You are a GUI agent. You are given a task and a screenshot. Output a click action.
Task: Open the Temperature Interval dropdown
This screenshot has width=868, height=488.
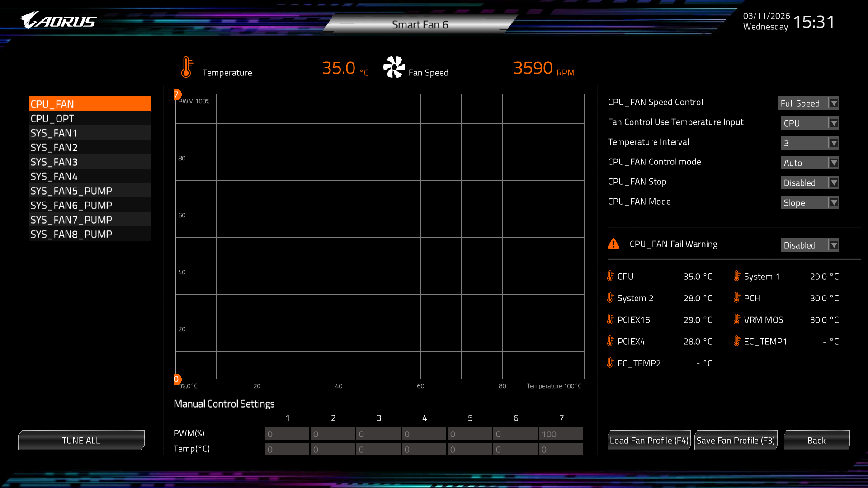pyautogui.click(x=810, y=143)
